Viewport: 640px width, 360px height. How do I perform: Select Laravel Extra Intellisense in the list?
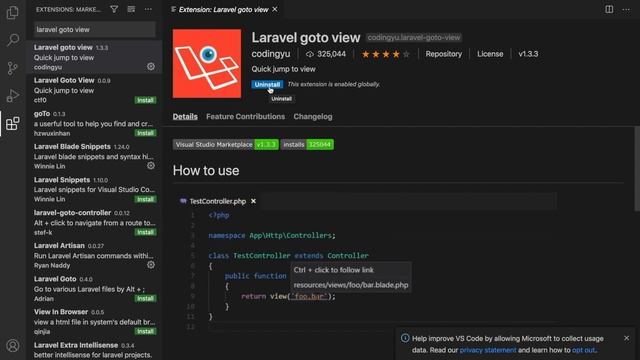(94, 350)
